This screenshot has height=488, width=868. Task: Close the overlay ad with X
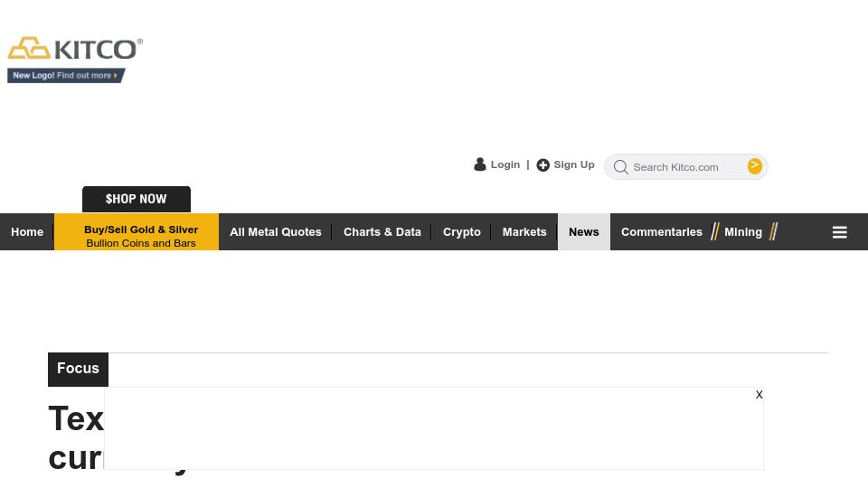click(759, 395)
